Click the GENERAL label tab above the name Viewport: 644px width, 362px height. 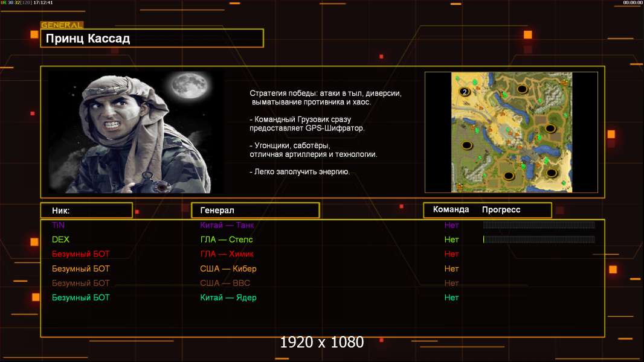(62, 25)
